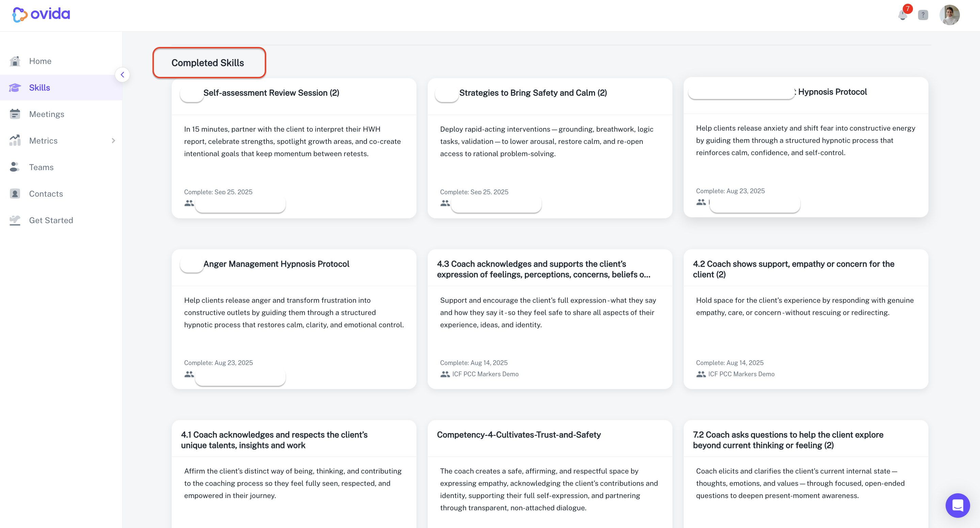Image resolution: width=980 pixels, height=528 pixels.
Task: Click ICF PCC Markers Demo on 4.2 card
Action: [x=741, y=374]
